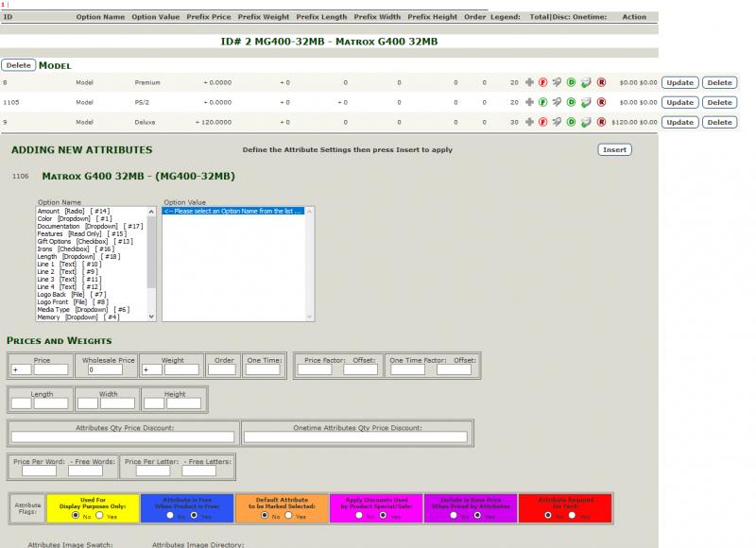Click the Price Per Word input field
The height and width of the screenshot is (548, 756).
[39, 471]
